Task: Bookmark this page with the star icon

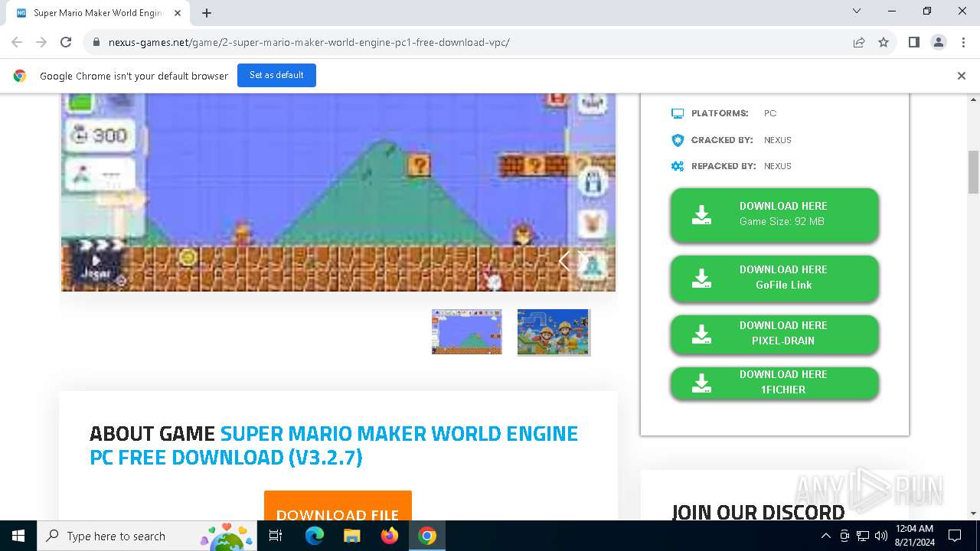Action: coord(884,42)
